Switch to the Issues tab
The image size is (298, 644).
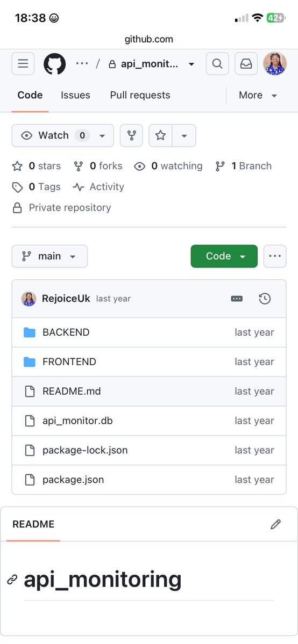coord(75,95)
